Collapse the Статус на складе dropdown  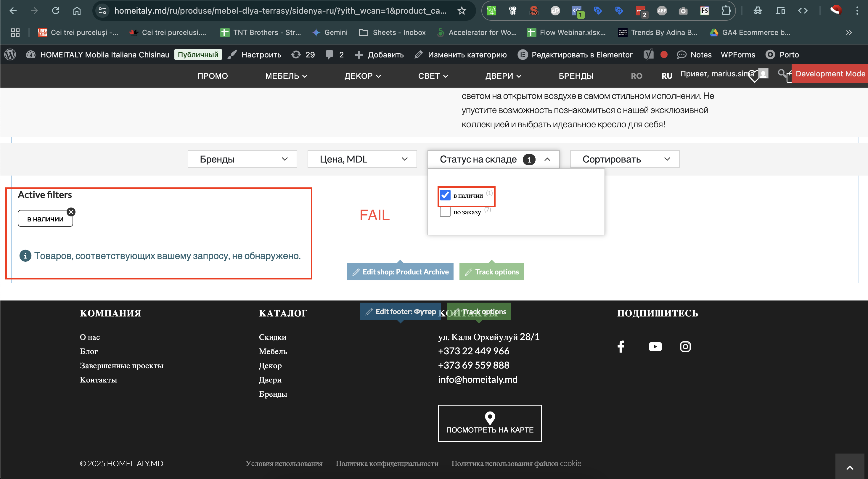click(493, 159)
